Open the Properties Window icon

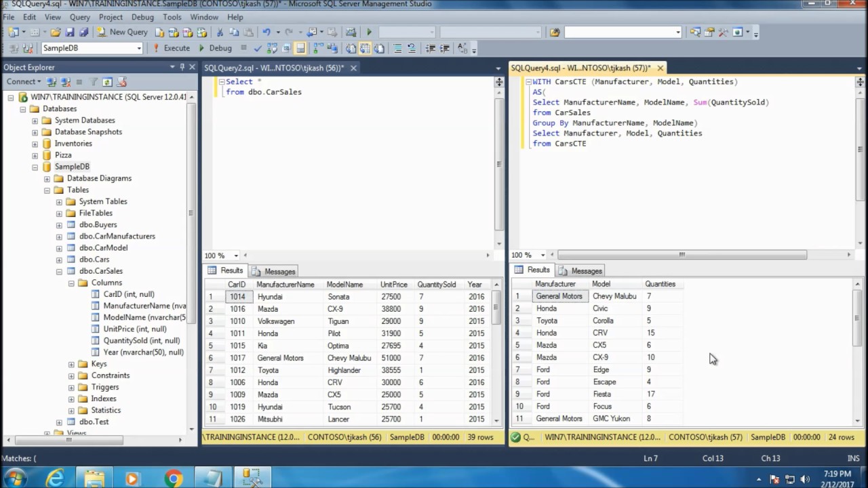709,32
